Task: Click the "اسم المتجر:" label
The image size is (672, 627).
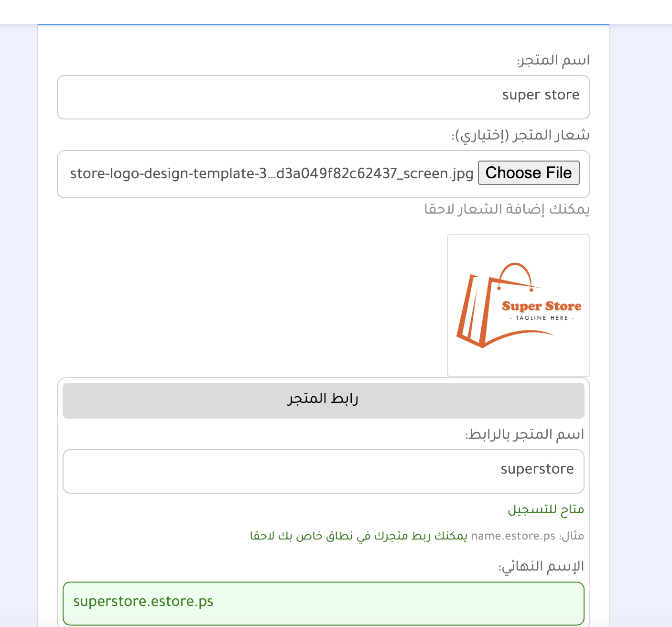Action: [x=553, y=60]
